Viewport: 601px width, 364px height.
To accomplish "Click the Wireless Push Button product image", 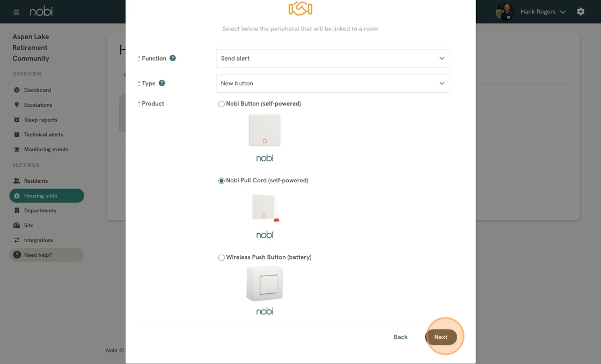I will (x=265, y=284).
